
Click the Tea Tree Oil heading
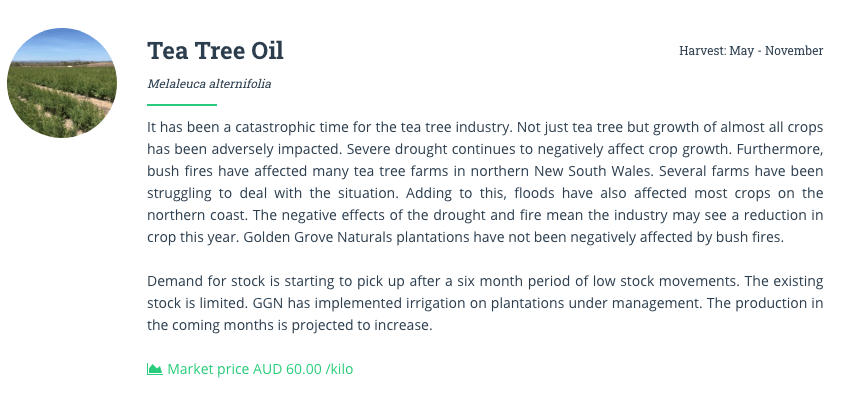point(215,50)
